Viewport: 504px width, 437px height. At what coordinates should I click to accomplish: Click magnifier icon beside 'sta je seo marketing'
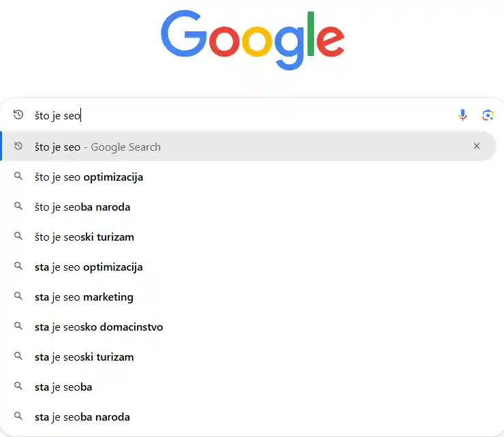coord(18,297)
